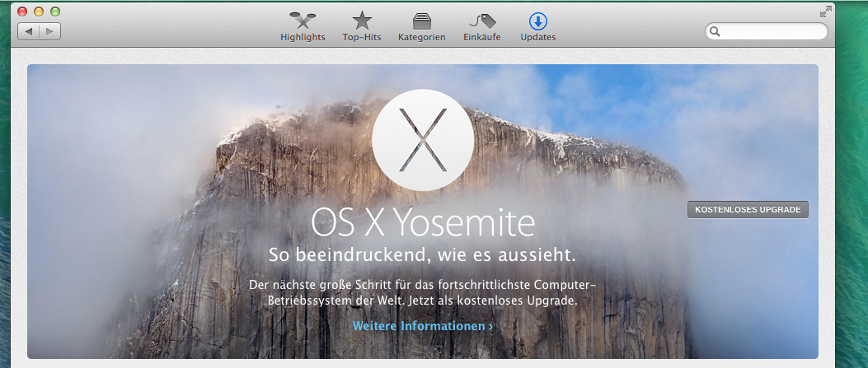
Task: Click the tagline 'So beeindruckend, wie es aussieht.'
Action: (x=422, y=255)
